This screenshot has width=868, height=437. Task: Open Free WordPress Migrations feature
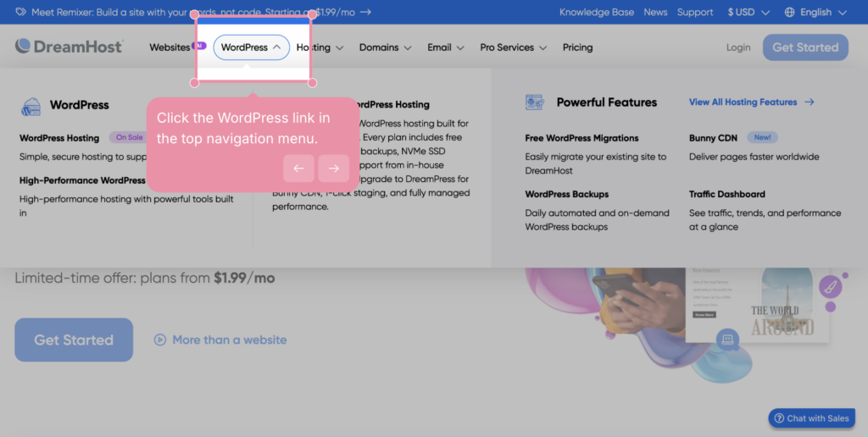[x=581, y=138]
